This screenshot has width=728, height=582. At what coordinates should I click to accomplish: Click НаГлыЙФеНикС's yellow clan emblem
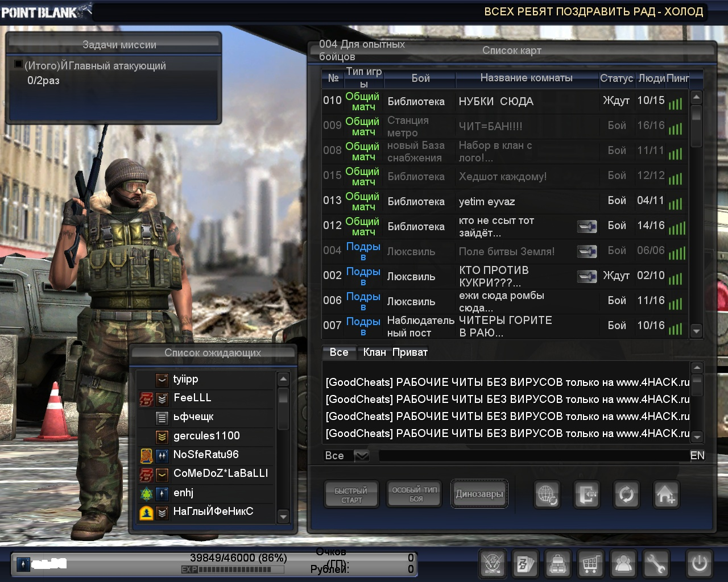146,513
